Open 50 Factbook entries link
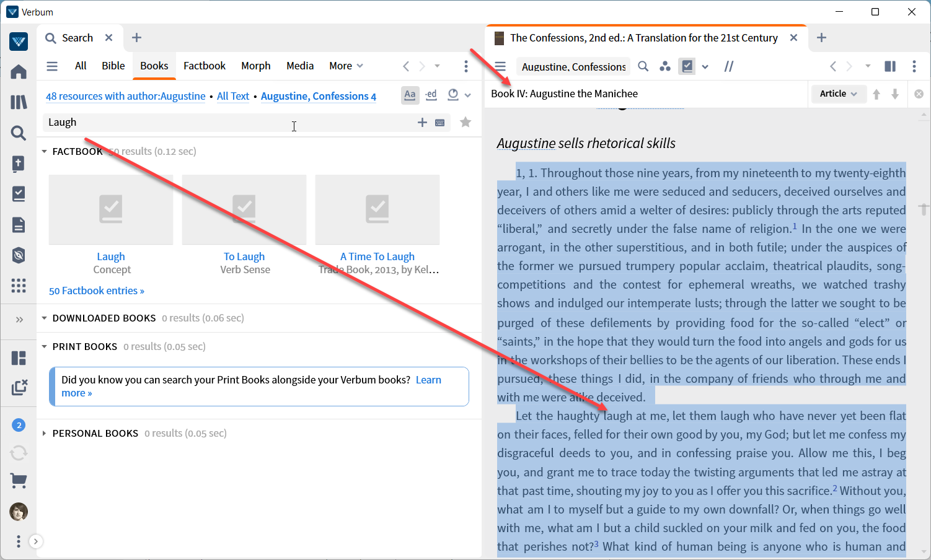 [97, 291]
